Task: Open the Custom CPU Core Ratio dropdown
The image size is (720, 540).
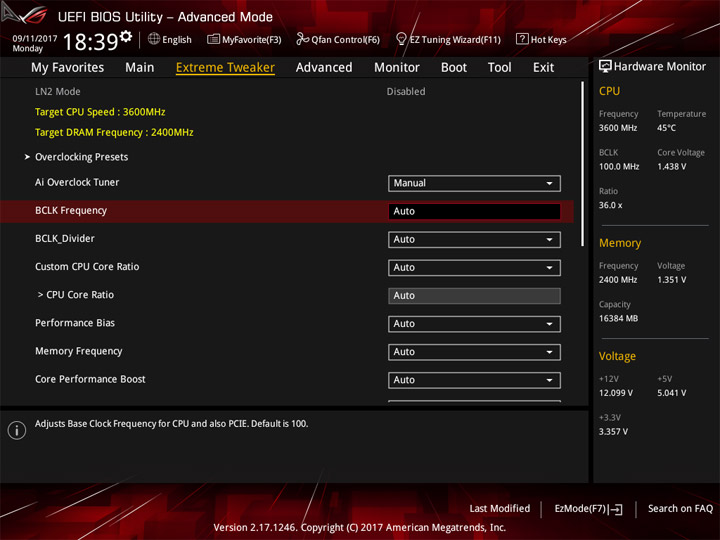Action: pyautogui.click(x=474, y=268)
